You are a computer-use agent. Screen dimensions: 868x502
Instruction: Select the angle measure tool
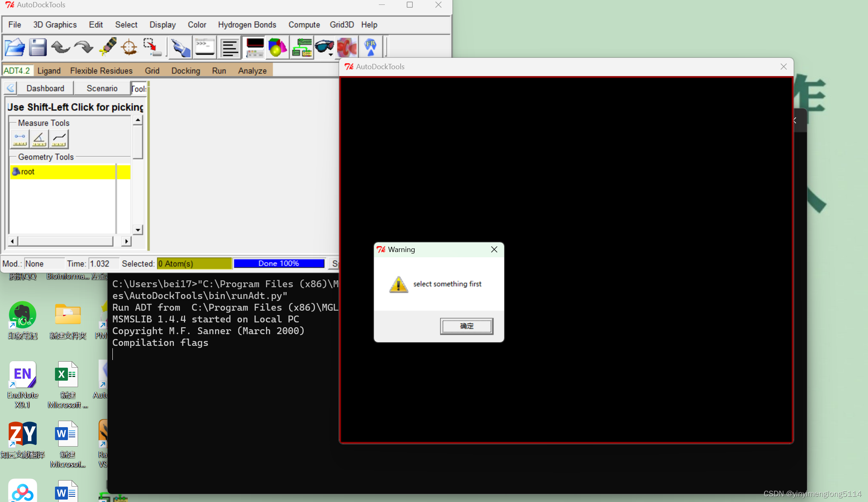tap(39, 139)
